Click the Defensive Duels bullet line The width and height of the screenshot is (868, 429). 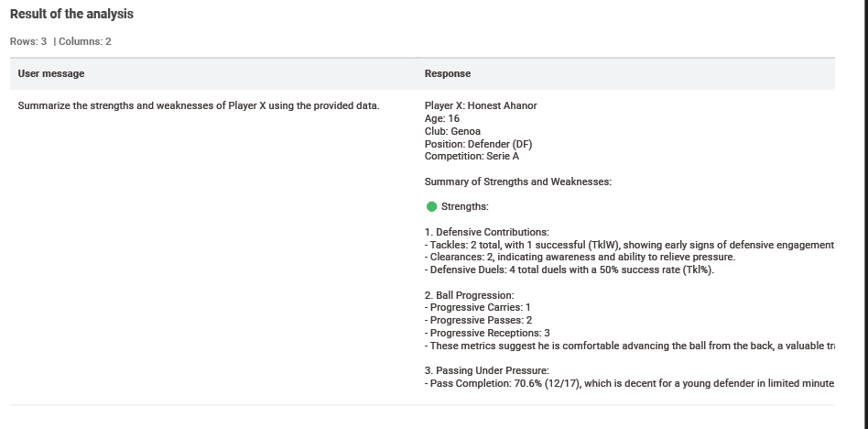click(570, 269)
